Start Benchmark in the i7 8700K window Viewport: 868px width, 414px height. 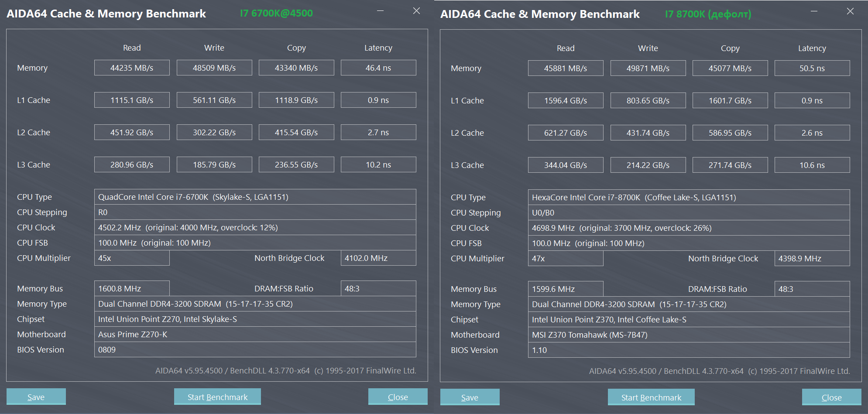click(x=651, y=397)
